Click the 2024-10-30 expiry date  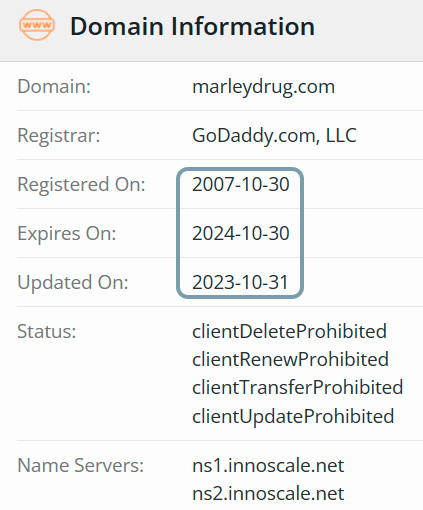(240, 233)
